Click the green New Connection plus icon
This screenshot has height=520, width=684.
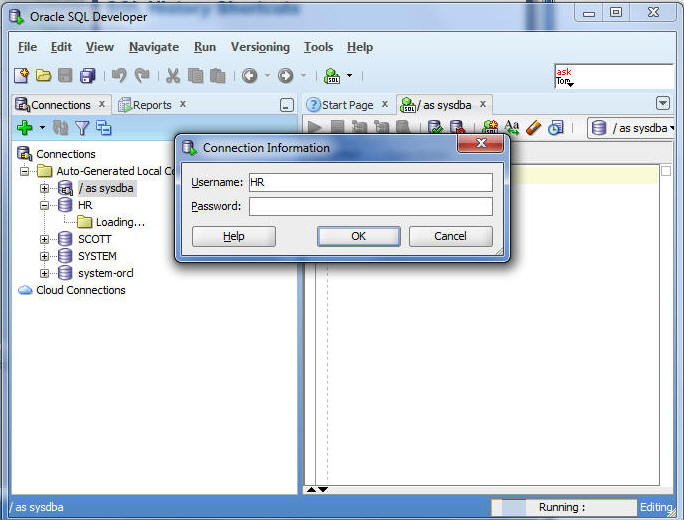click(25, 128)
